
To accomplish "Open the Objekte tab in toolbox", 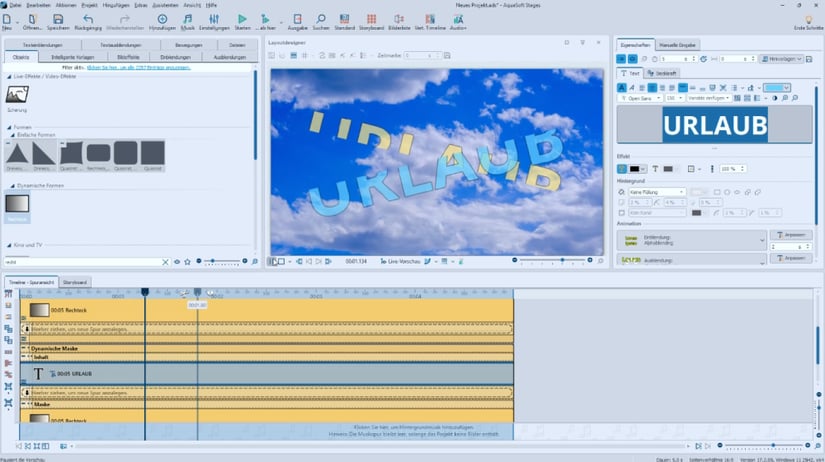I will point(21,57).
